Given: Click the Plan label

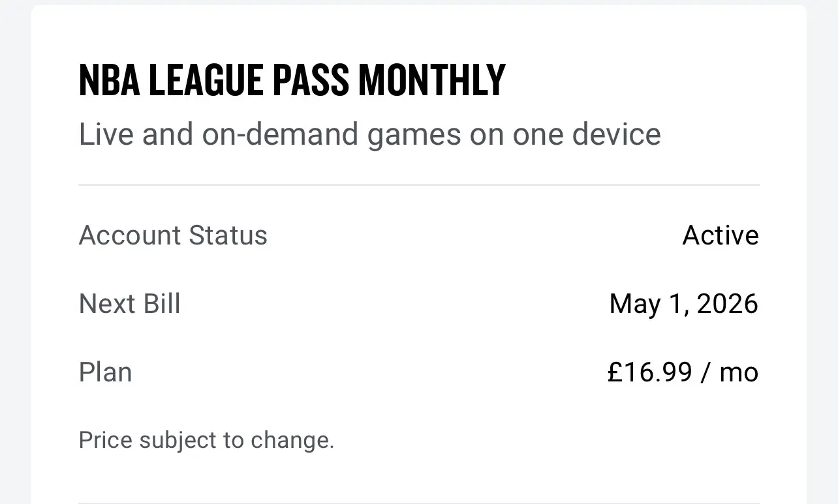Looking at the screenshot, I should 105,372.
